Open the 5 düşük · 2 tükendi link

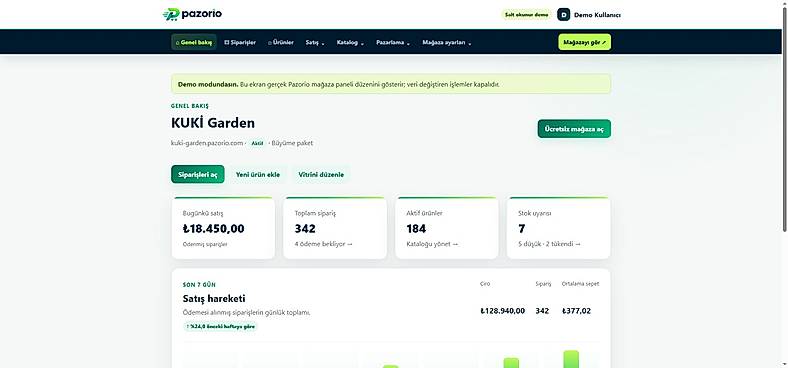click(549, 244)
